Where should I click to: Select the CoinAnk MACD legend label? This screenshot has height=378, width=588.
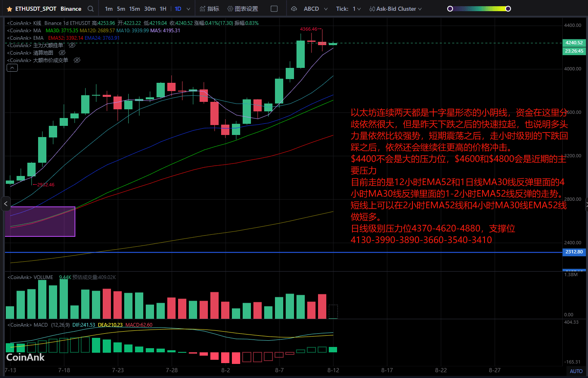point(27,325)
